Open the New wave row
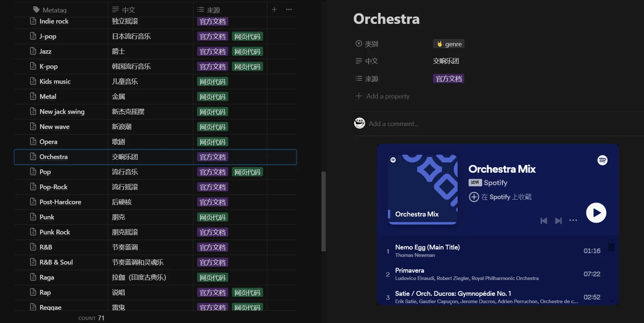Screen dimensions: 644x323 [x=54, y=127]
